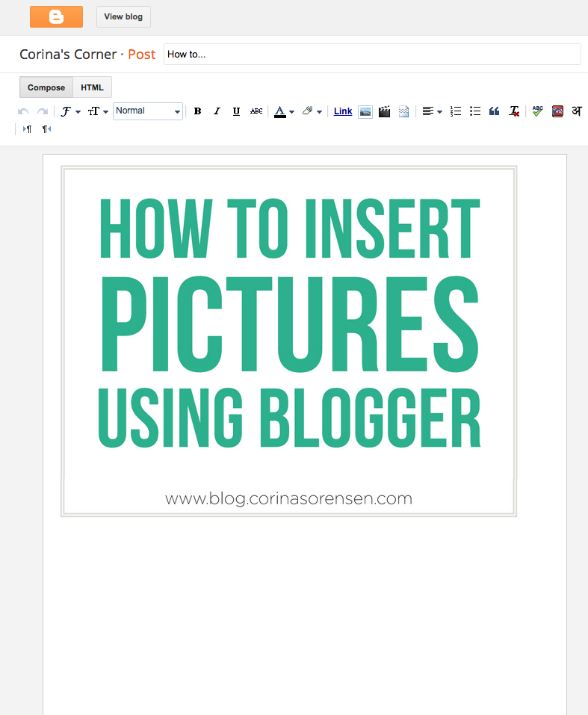This screenshot has width=588, height=715.
Task: Toggle bold formatting
Action: [197, 111]
